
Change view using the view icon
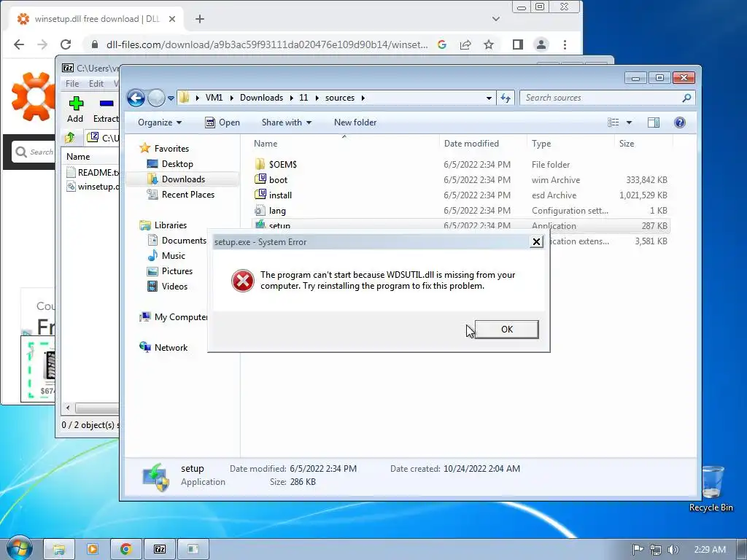tap(613, 122)
